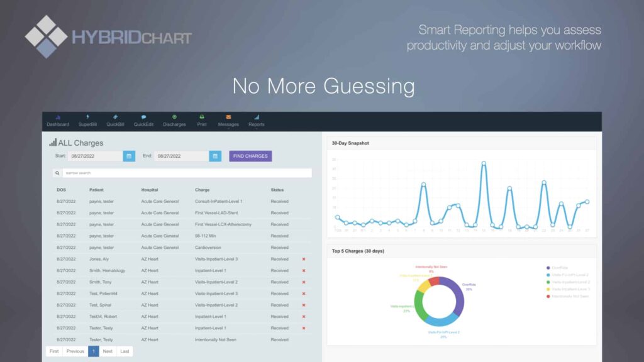644x362 pixels.
Task: Click the End date field
Action: click(x=182, y=156)
